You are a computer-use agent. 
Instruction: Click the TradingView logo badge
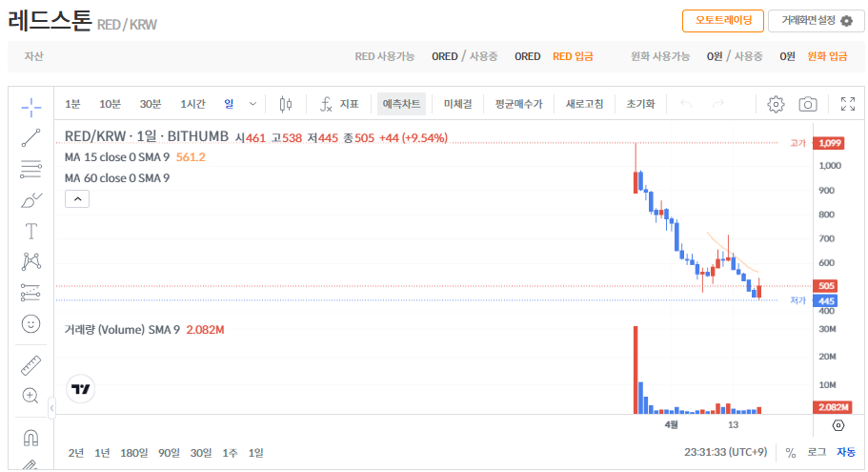tap(81, 389)
